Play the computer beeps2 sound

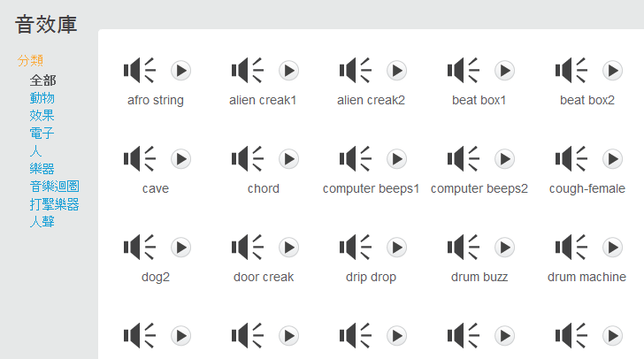(x=505, y=159)
